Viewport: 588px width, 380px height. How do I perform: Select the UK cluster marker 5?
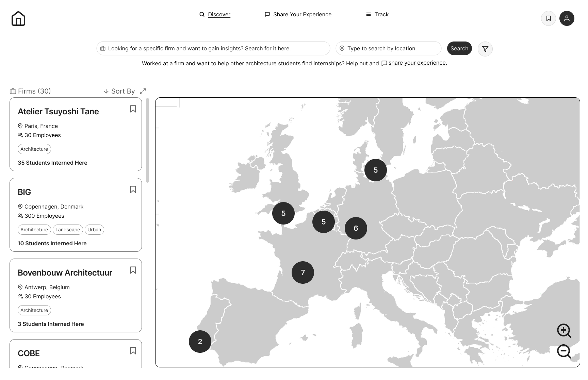click(x=283, y=213)
